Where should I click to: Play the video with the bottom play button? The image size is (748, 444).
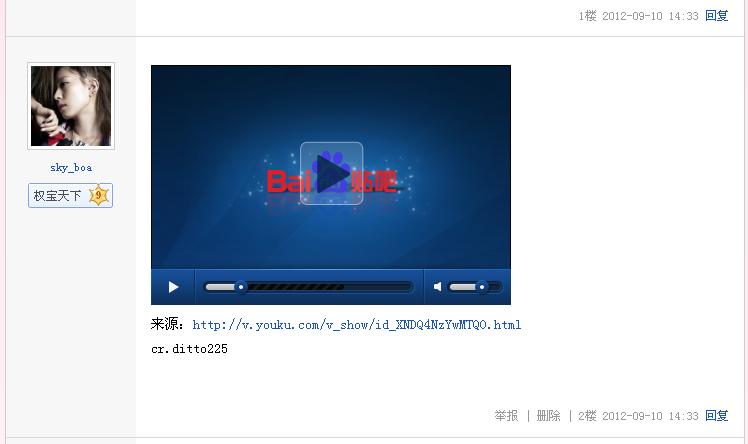pos(173,287)
